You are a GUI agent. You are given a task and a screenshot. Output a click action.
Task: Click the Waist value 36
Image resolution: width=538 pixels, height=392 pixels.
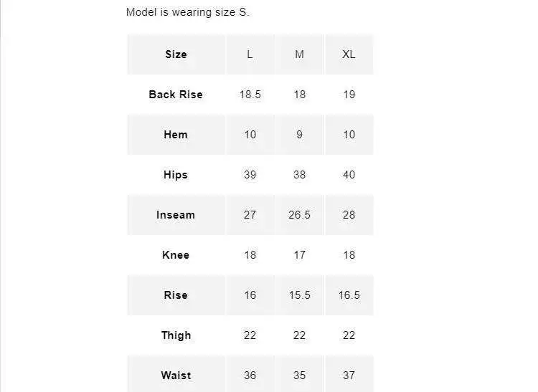click(250, 376)
